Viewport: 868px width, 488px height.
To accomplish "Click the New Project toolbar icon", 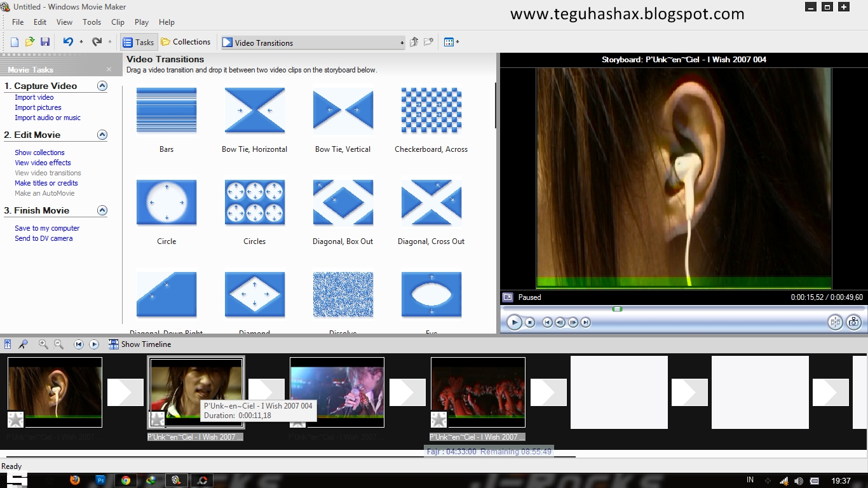I will tap(14, 42).
